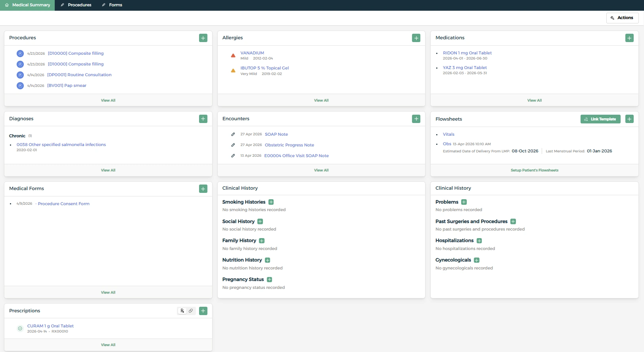Open the 27 Apr 2026 SOAP Note encounter
Screen dimensions: 644x352
click(x=276, y=134)
